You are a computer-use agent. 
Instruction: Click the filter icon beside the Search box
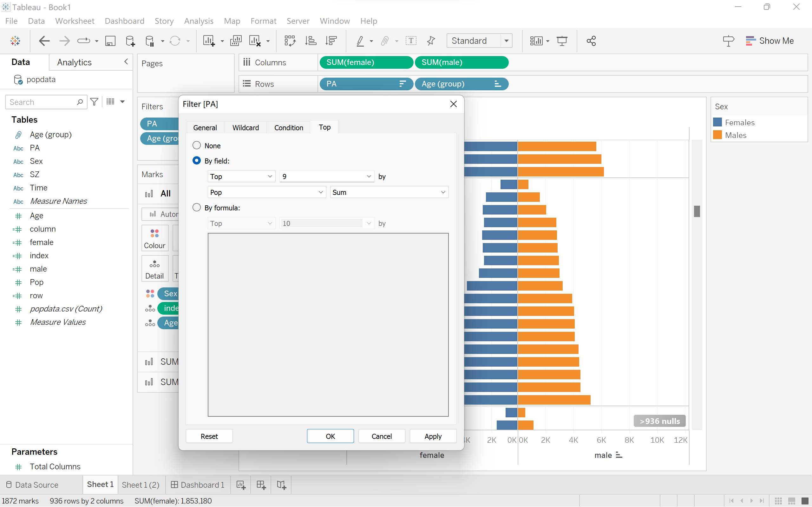click(95, 102)
